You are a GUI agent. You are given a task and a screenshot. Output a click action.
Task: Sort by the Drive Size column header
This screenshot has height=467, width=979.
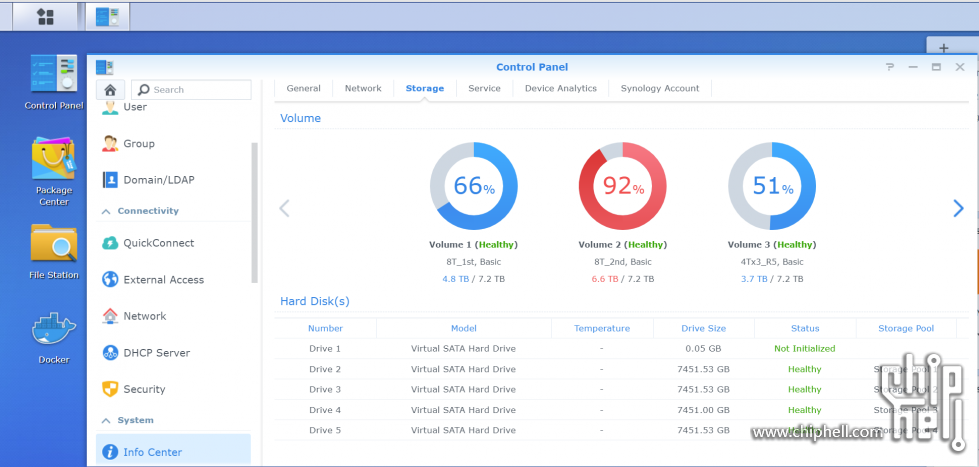tap(704, 328)
